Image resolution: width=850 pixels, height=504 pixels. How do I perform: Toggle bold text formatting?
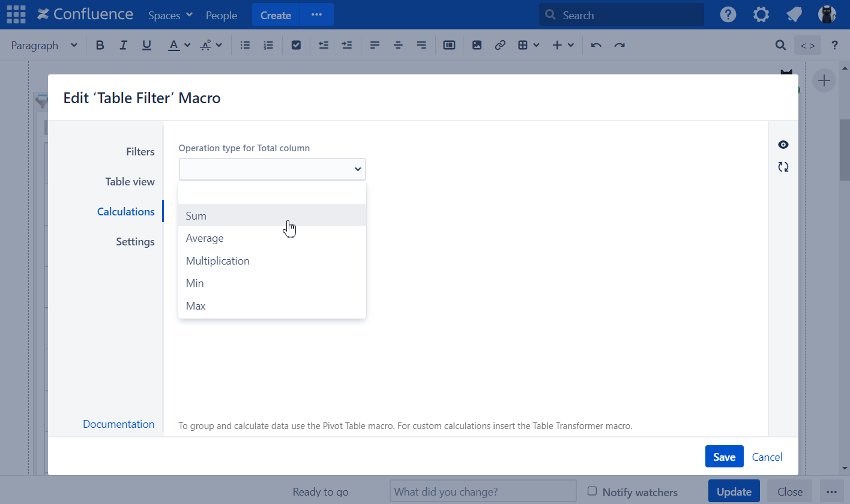pyautogui.click(x=100, y=45)
